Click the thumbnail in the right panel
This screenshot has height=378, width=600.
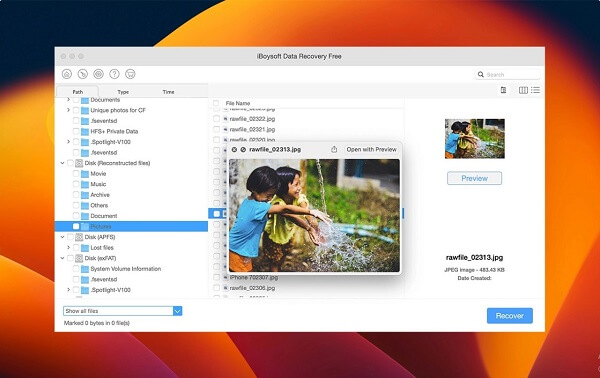click(474, 138)
